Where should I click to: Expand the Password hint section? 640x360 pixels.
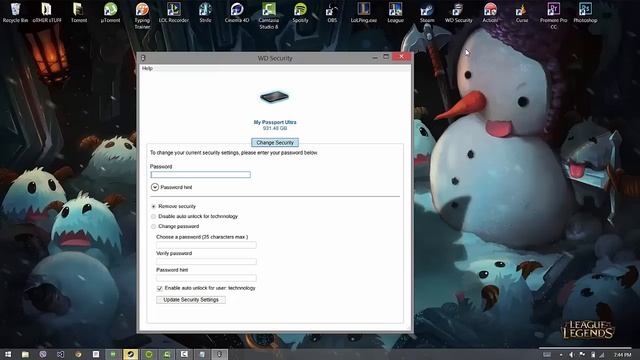155,187
